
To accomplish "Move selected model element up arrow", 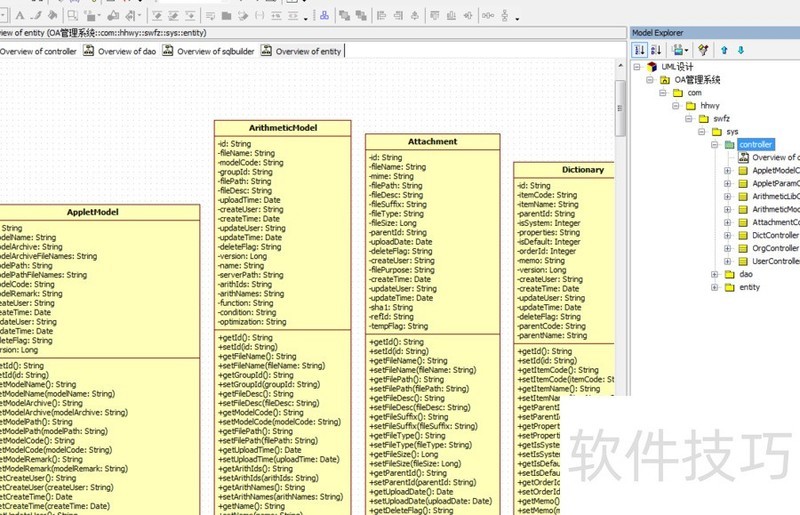I will pyautogui.click(x=724, y=50).
